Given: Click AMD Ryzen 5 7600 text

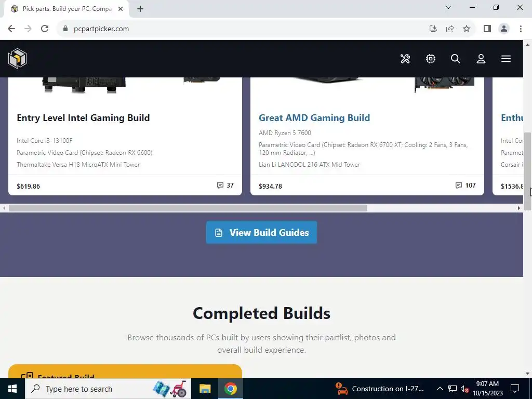Looking at the screenshot, I should 285,132.
